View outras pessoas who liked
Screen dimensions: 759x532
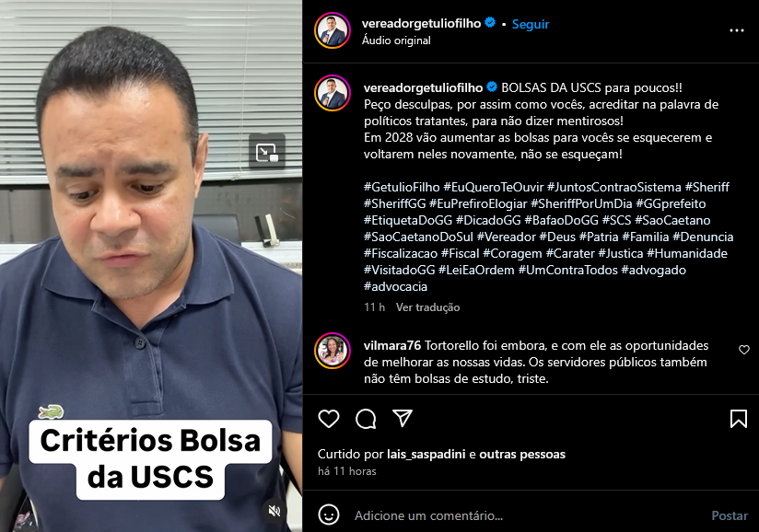[522, 454]
